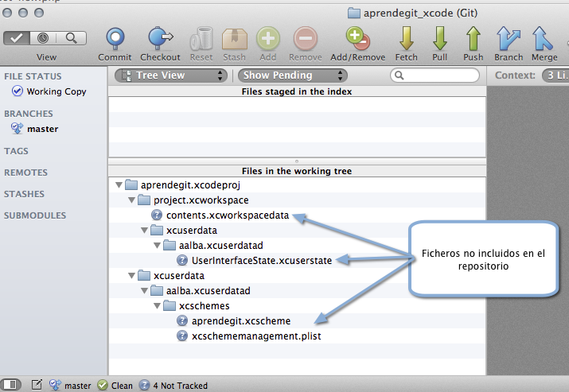Create a branch via Branch icon

click(x=509, y=39)
